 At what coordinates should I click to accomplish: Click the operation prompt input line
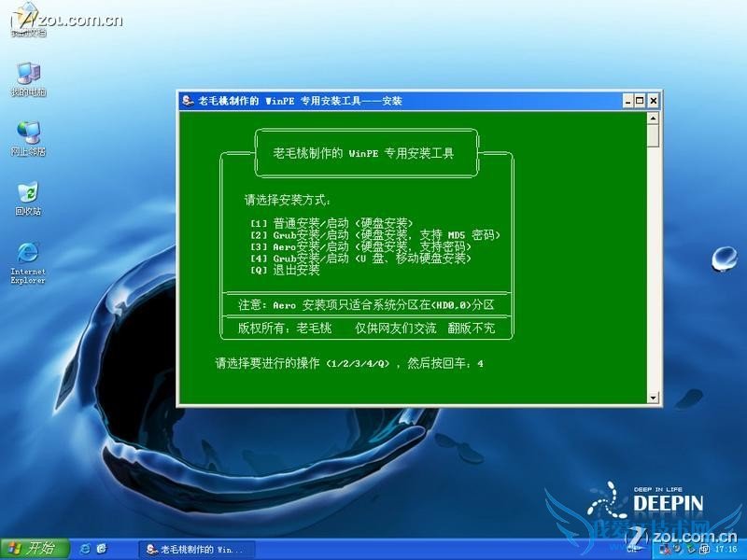[x=350, y=363]
